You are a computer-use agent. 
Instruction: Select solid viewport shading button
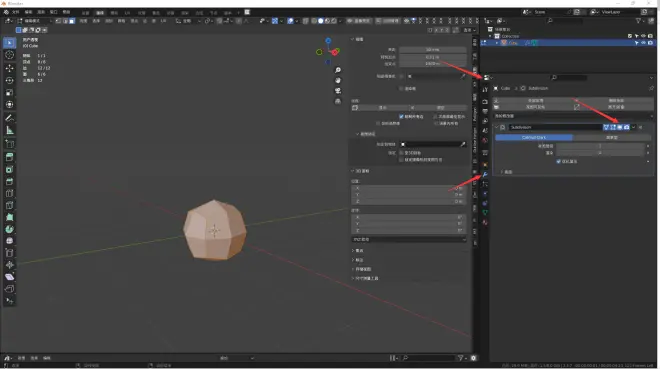[320, 21]
